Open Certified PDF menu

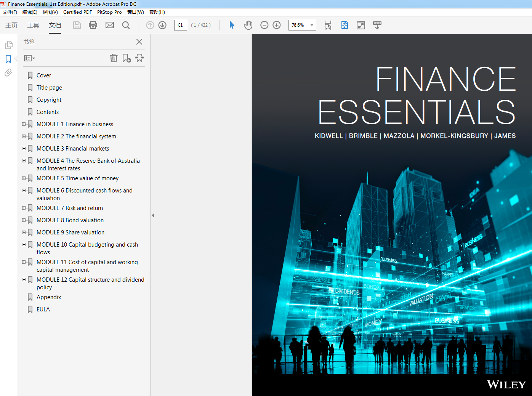click(77, 12)
